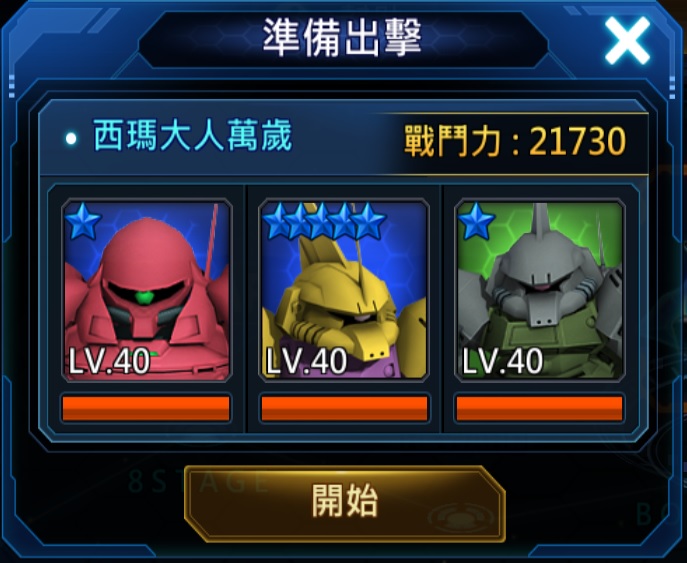Click the 準備出擊 title banner
Screen dimensions: 687x563
pos(343,39)
